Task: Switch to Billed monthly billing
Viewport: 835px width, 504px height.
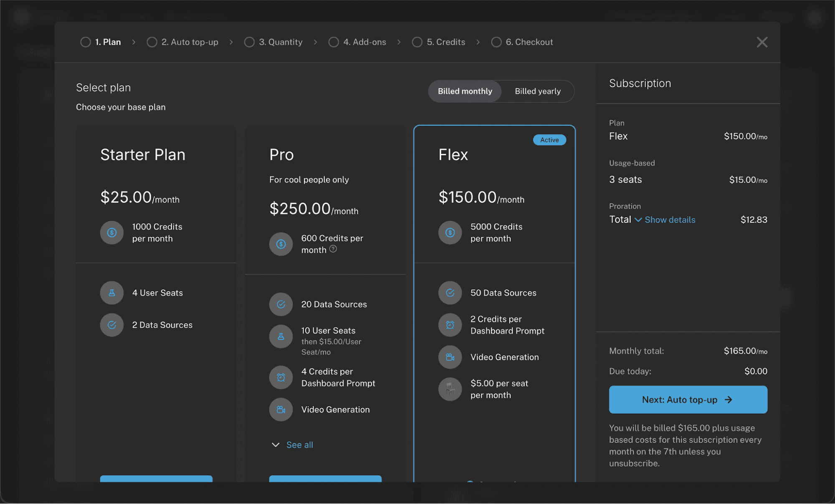Action: click(x=465, y=91)
